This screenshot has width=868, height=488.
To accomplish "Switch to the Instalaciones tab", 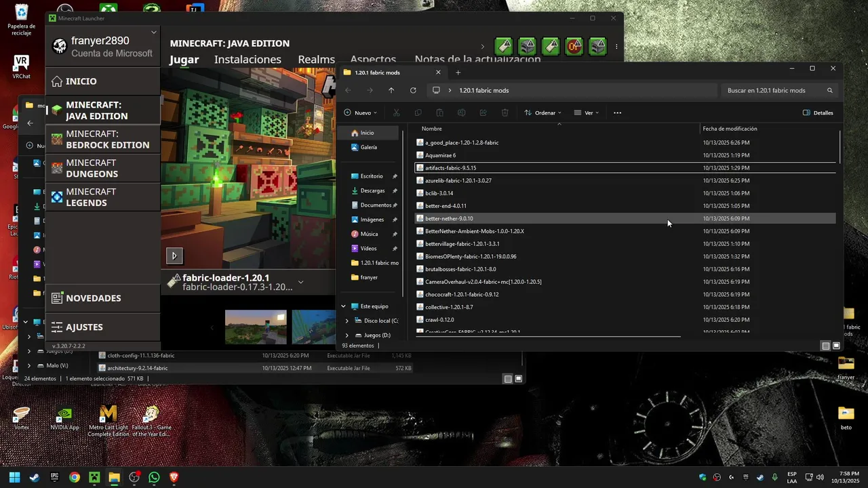I will [248, 60].
